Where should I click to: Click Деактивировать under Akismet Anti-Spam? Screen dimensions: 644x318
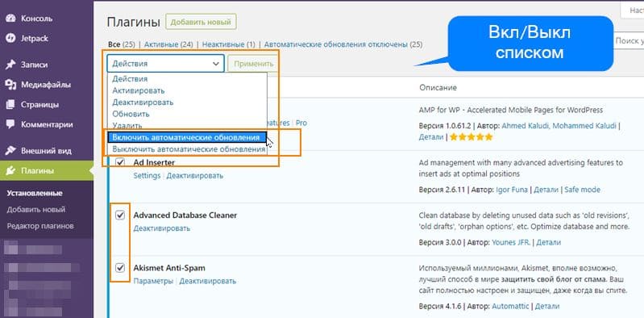coord(207,282)
